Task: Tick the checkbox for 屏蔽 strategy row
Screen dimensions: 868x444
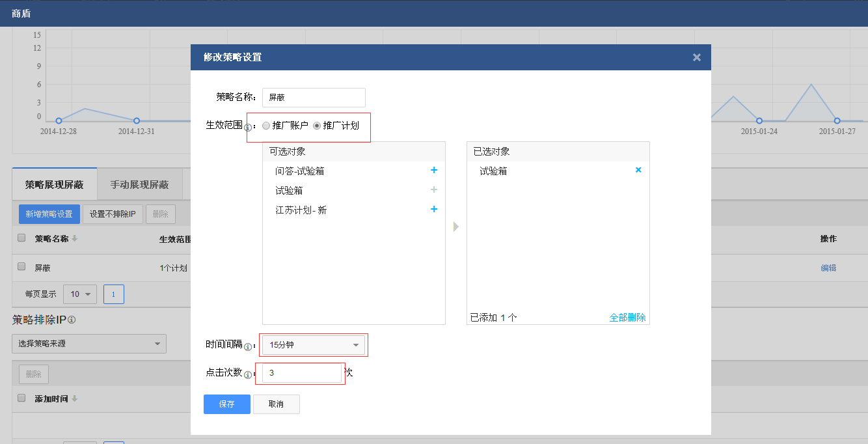Action: (21, 267)
